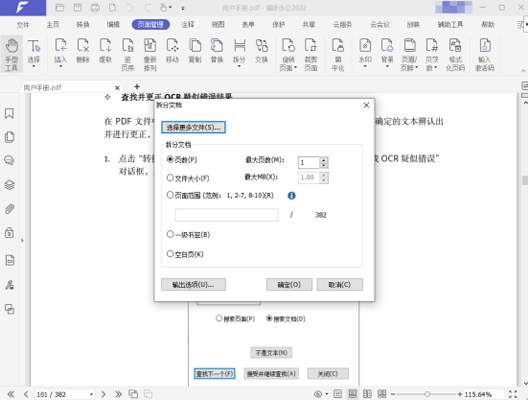Image resolution: width=528 pixels, height=400 pixels.
Task: Click the Output Options button
Action: tap(193, 285)
